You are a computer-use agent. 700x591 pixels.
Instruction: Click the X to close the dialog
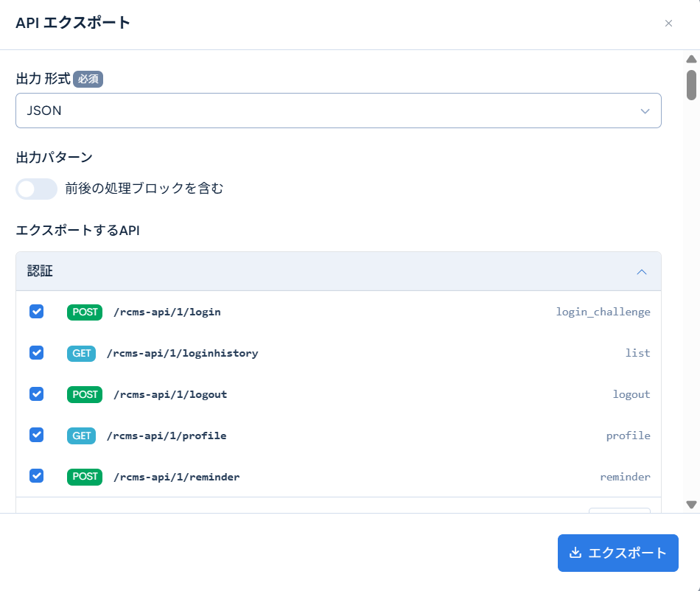(x=668, y=23)
